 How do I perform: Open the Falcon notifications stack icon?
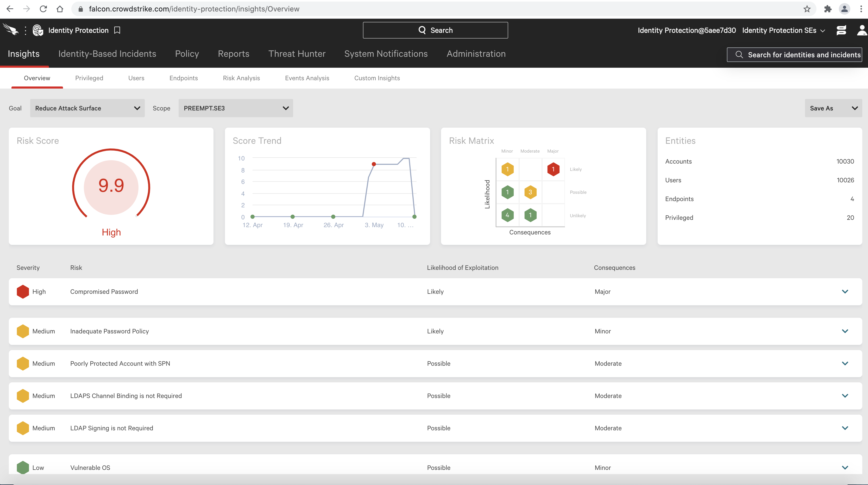pyautogui.click(x=841, y=30)
